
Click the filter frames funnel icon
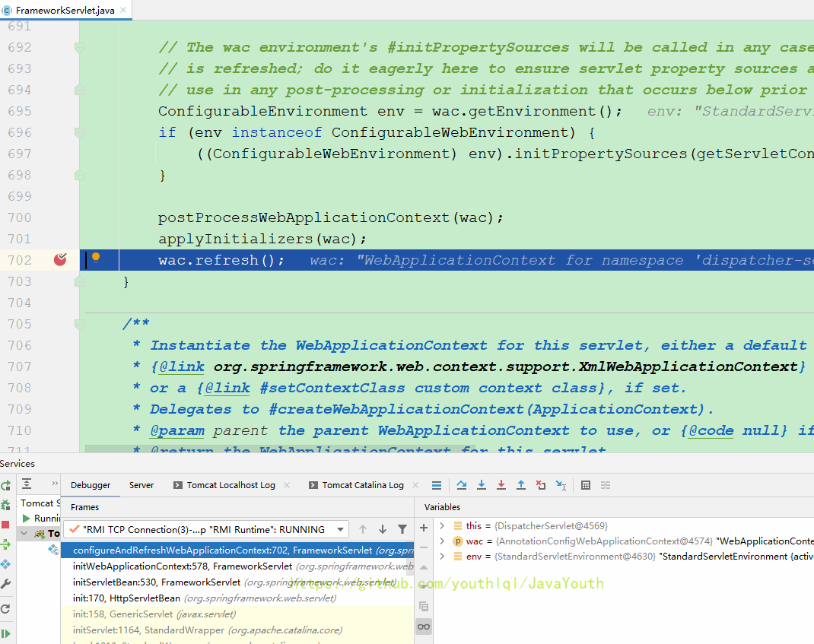point(402,529)
